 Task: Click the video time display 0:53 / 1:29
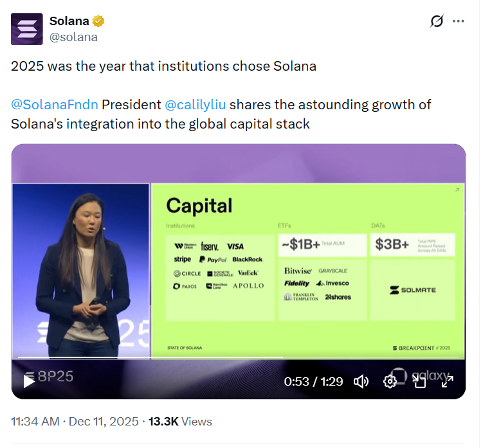313,381
